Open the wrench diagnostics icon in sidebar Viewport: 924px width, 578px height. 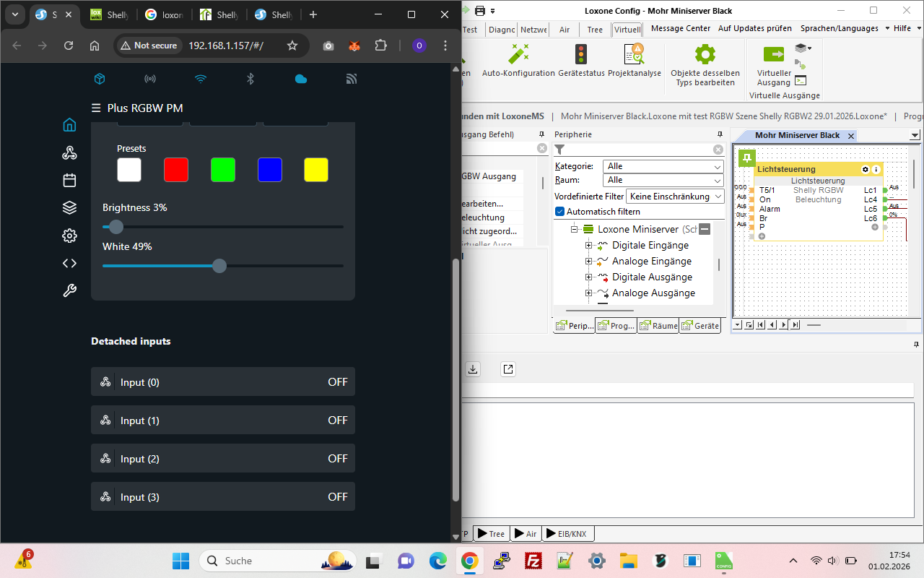tap(69, 290)
